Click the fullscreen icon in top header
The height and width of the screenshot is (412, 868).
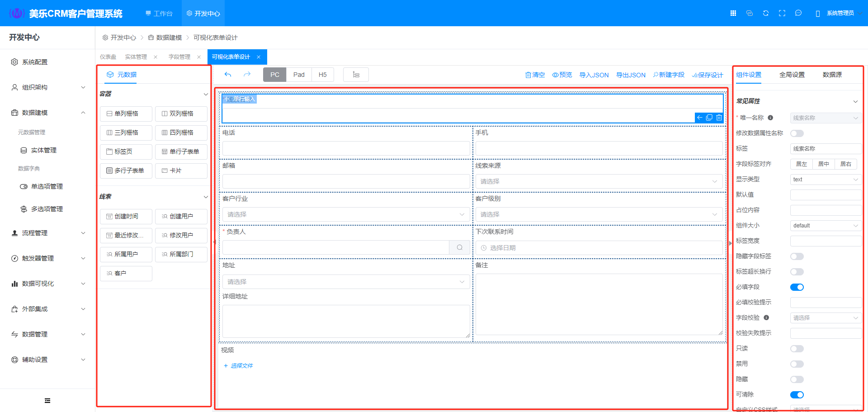pos(782,13)
